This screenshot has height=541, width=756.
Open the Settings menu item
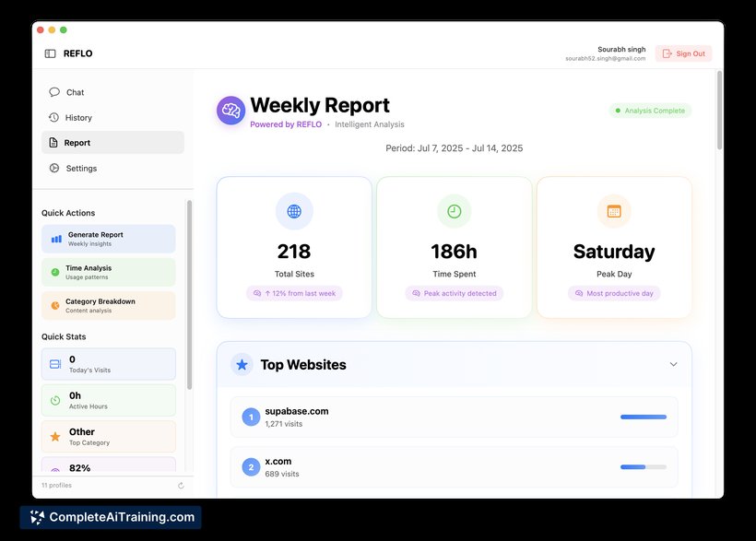click(x=112, y=168)
